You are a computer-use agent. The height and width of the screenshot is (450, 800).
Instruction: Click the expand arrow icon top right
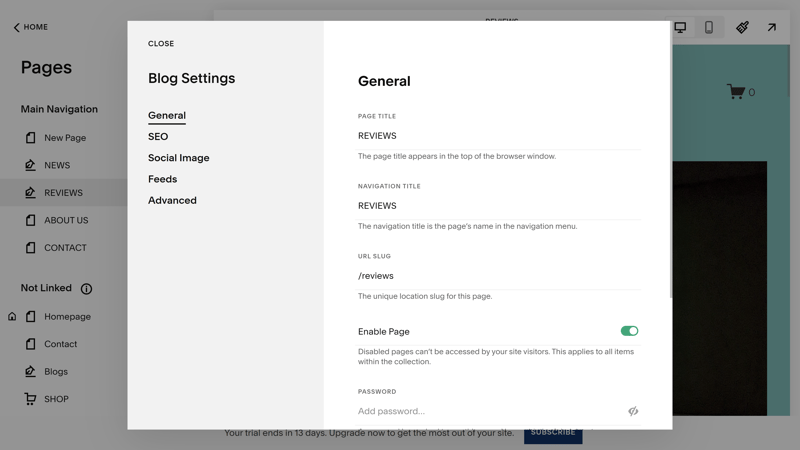tap(771, 28)
